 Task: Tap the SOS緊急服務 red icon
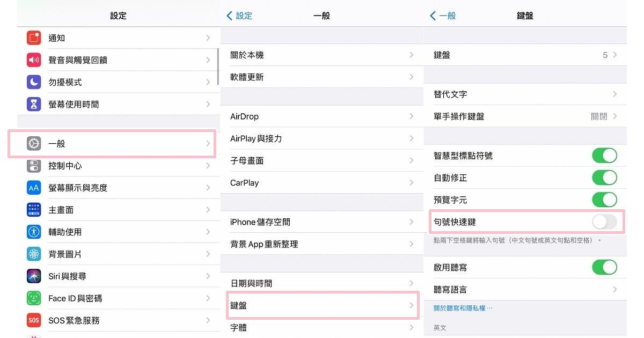[x=34, y=320]
